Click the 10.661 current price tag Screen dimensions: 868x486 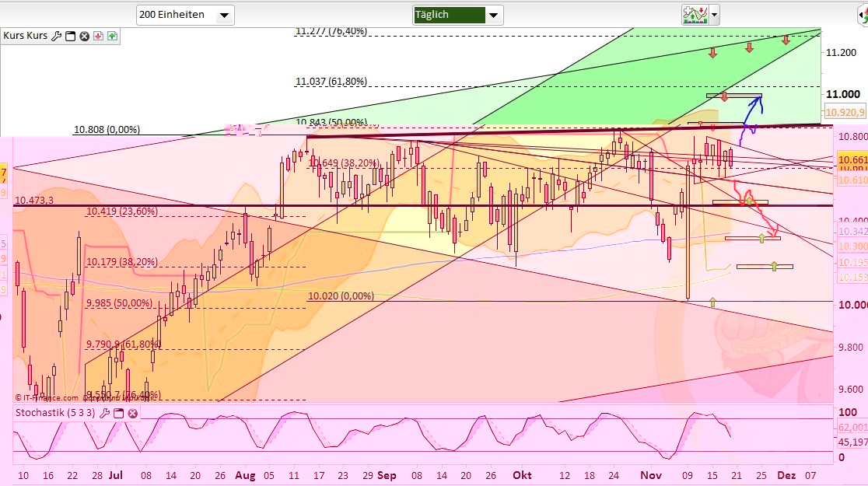pyautogui.click(x=852, y=160)
